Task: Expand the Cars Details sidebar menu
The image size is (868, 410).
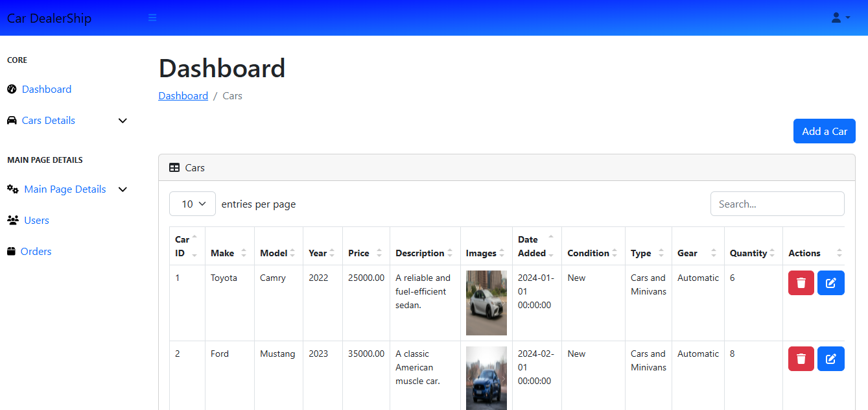Action: click(x=123, y=121)
